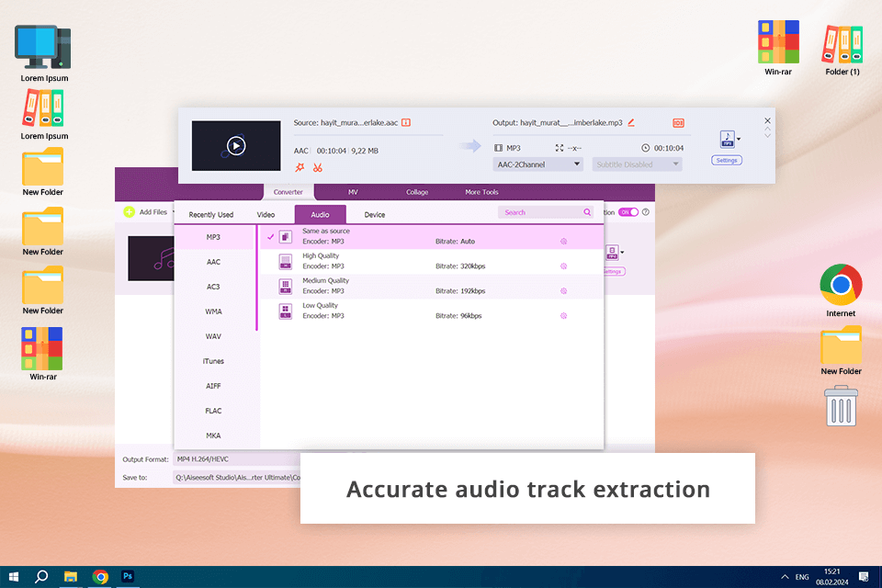Image resolution: width=882 pixels, height=588 pixels.
Task: Open File Explorer from taskbar
Action: [x=71, y=577]
